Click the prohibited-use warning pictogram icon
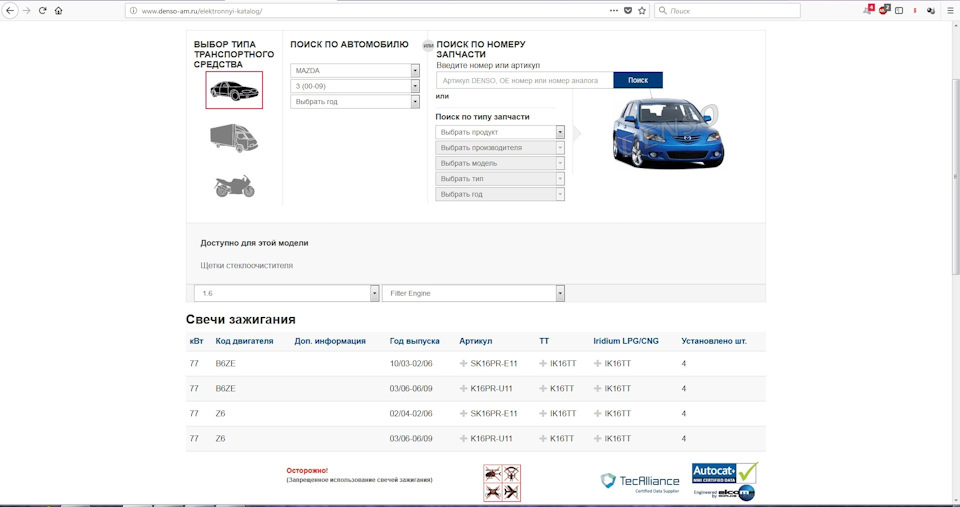 [502, 483]
